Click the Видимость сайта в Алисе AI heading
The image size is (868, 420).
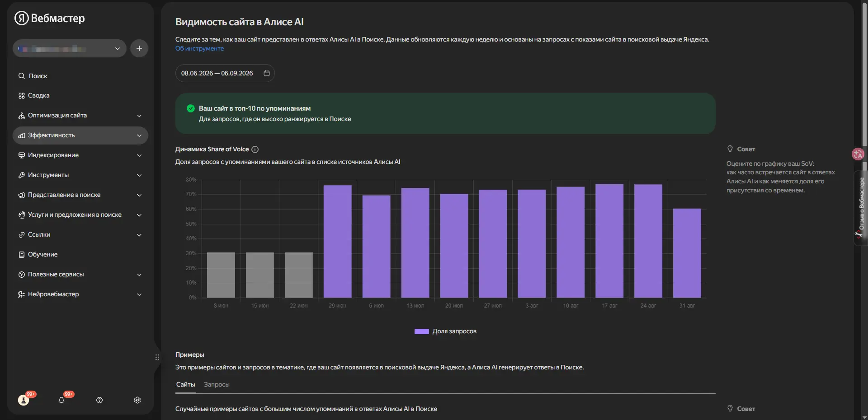point(240,22)
